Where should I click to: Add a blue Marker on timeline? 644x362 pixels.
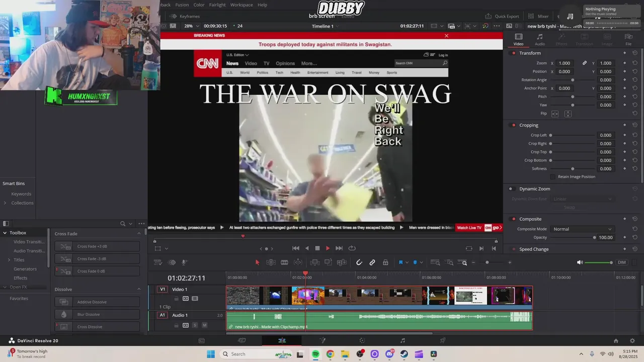(x=415, y=262)
